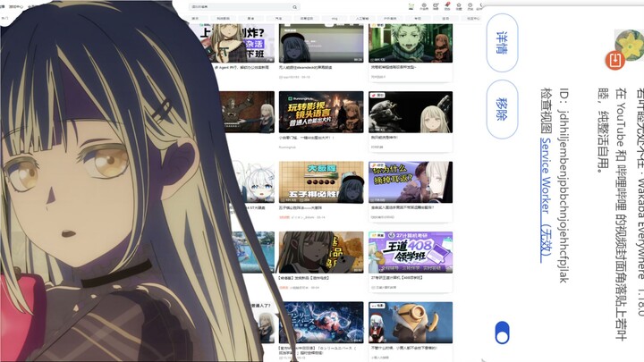Open the white-haired blue-eyed anime girl thumbnail

point(255,182)
